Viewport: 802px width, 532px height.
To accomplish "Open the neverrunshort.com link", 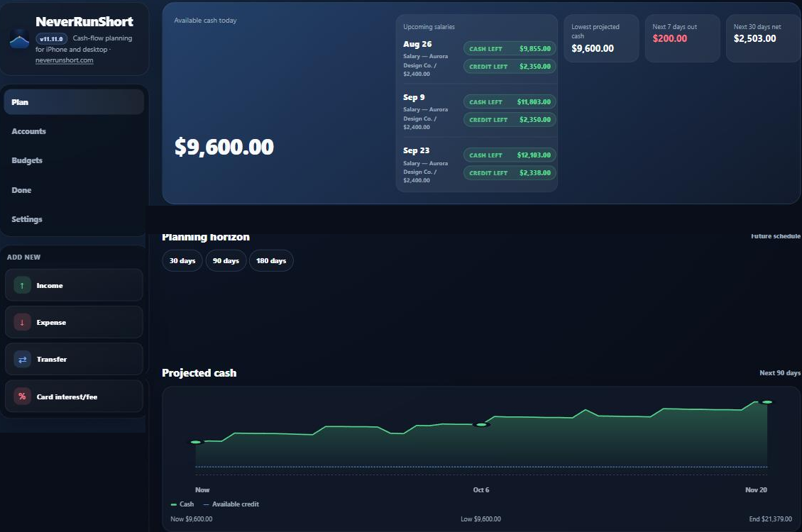I will [65, 60].
